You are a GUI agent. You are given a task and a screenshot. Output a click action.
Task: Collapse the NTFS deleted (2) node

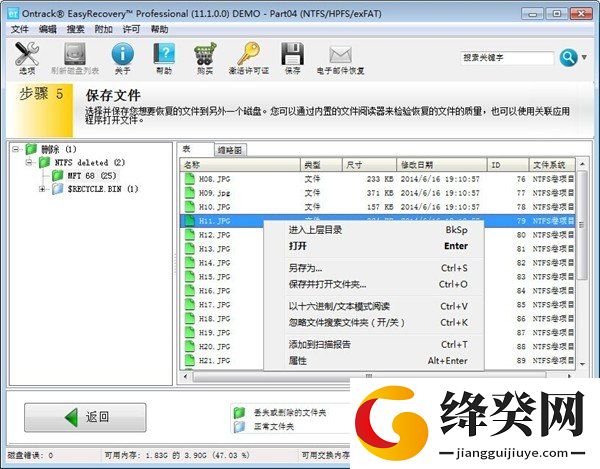29,163
